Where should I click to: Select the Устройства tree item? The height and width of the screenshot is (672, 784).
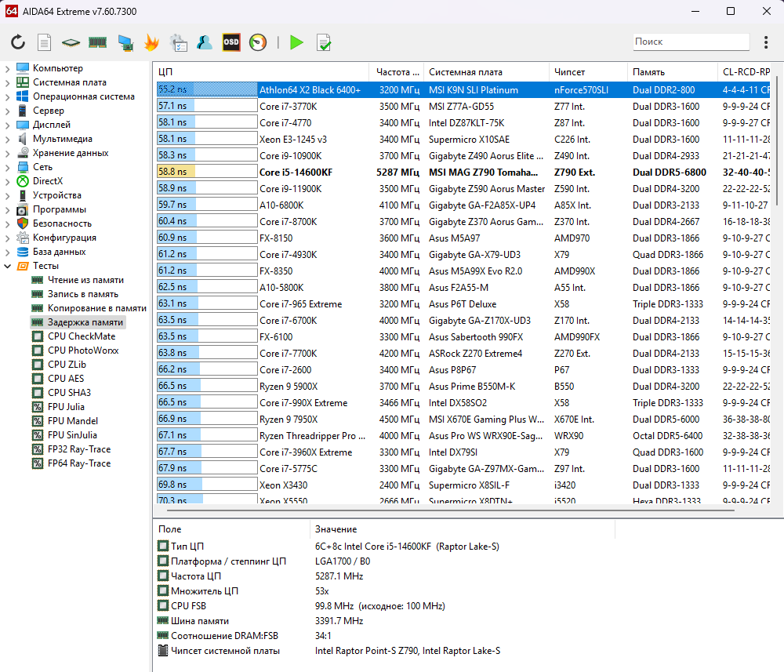[x=57, y=195]
